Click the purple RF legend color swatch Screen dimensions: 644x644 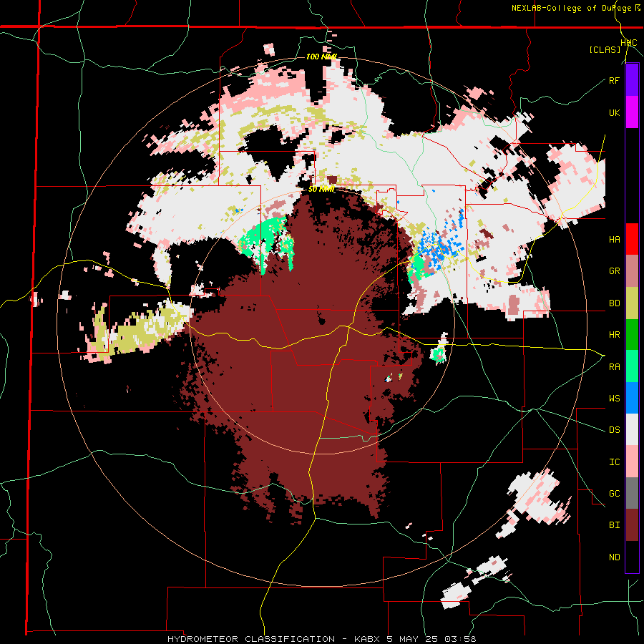632,80
